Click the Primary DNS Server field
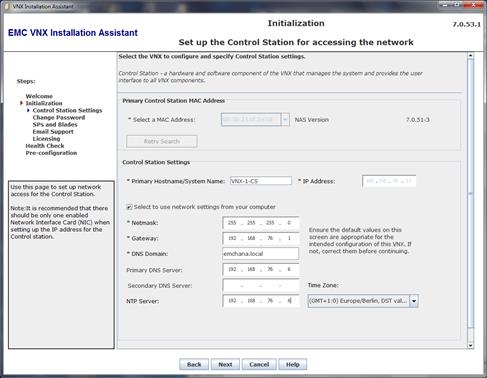This screenshot has width=487, height=378. (x=261, y=269)
